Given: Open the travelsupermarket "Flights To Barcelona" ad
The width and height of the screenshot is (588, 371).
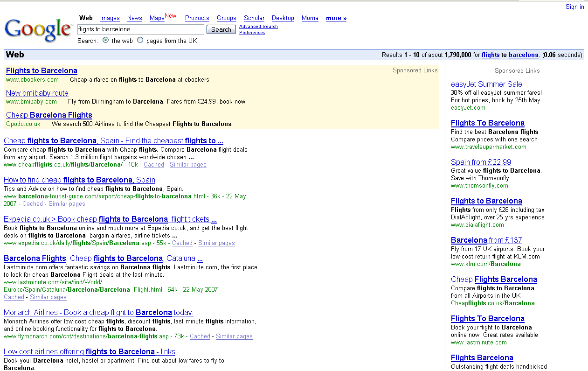Looking at the screenshot, I should (x=488, y=123).
